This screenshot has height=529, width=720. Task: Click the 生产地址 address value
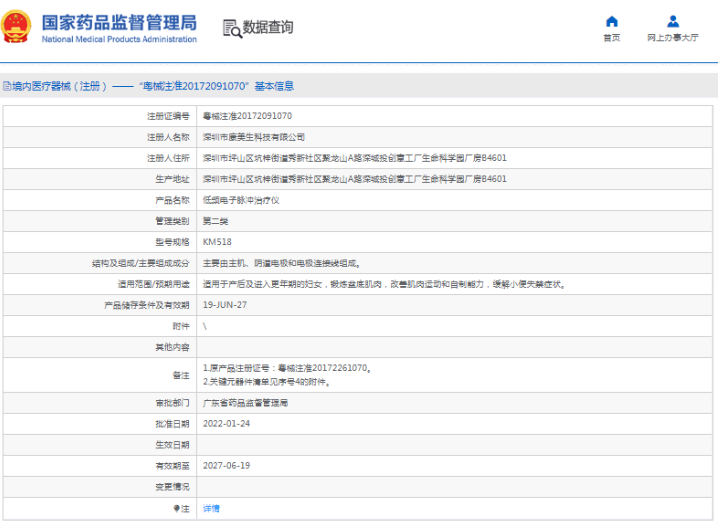(x=354, y=179)
